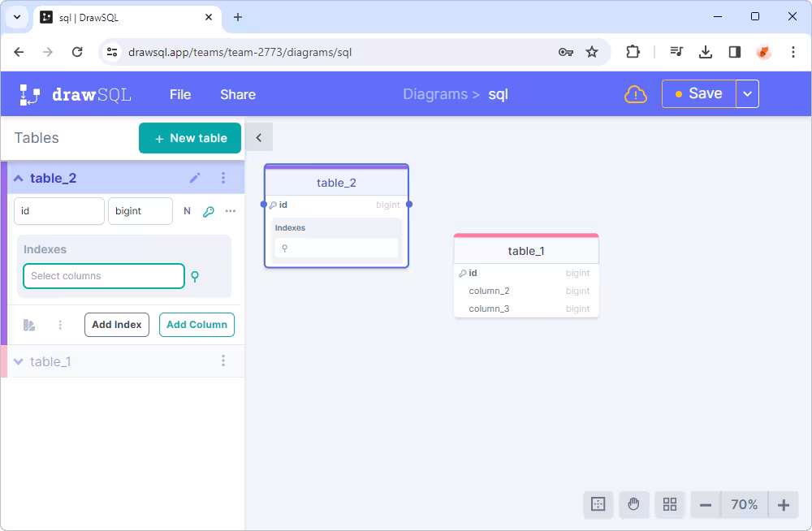
Task: Zoom in with the plus button
Action: 784,504
